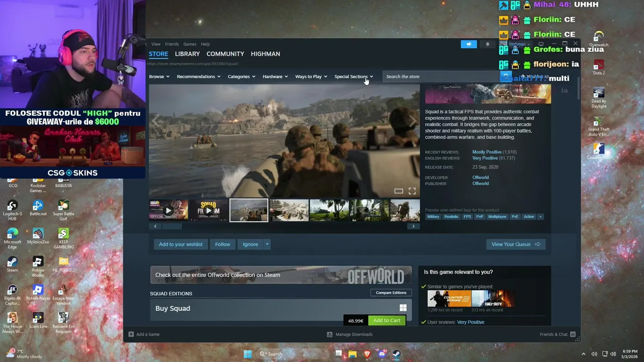Screen dimensions: 644x362
Task: Go to the HIGHMAN profile tab
Action: [x=266, y=54]
